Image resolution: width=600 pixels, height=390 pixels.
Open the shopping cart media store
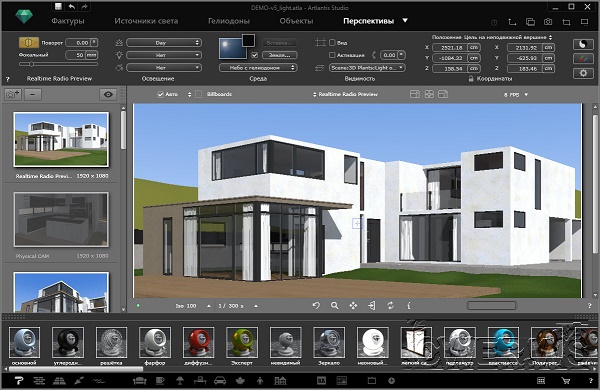point(565,380)
